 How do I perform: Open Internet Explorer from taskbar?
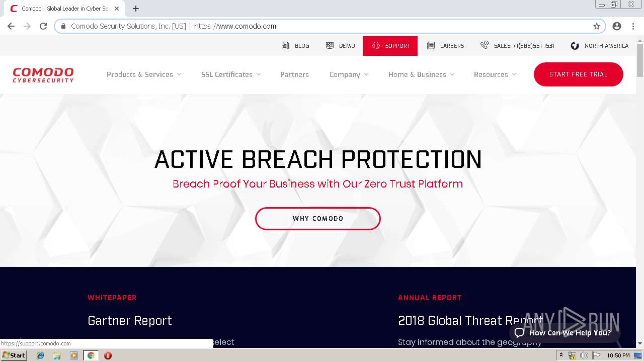click(x=40, y=355)
